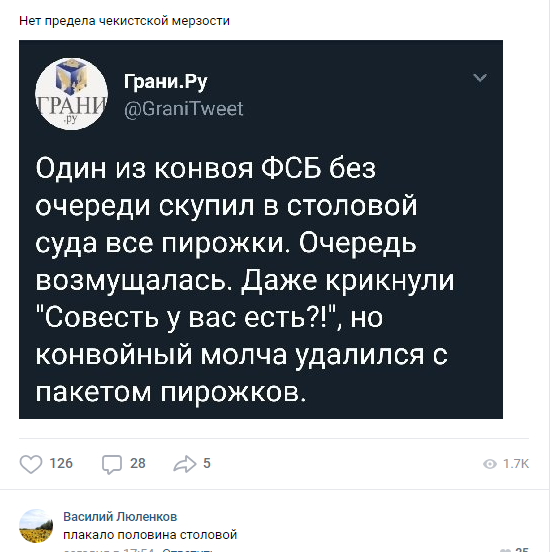The width and height of the screenshot is (550, 552).
Task: Open comments via the speech bubble icon
Action: (x=112, y=464)
